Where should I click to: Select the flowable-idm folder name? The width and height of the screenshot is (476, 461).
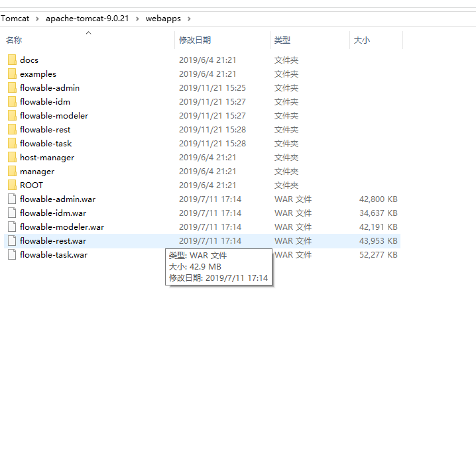[45, 102]
